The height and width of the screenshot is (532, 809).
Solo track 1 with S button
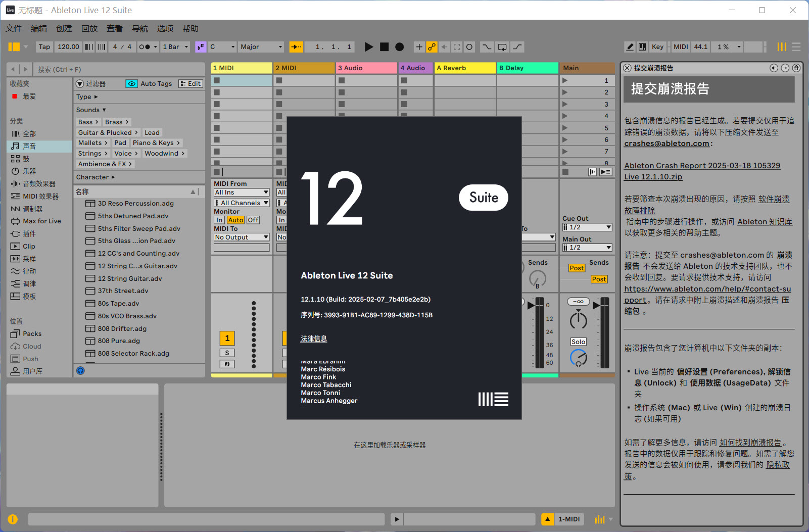click(227, 353)
